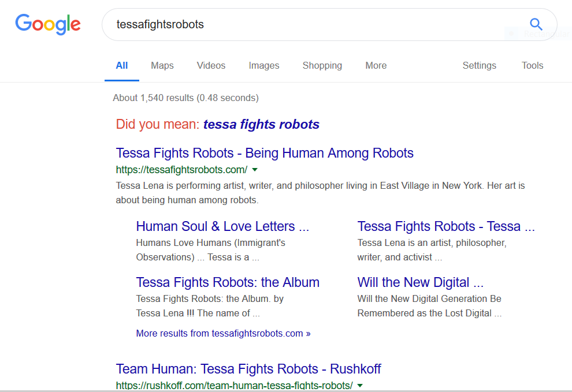Image resolution: width=572 pixels, height=392 pixels.
Task: Click snippet 'Humans Love Humans (Immigrant's'
Action: 211,243
